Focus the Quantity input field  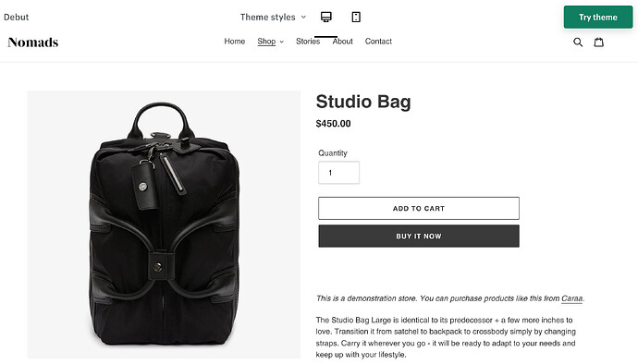[338, 173]
